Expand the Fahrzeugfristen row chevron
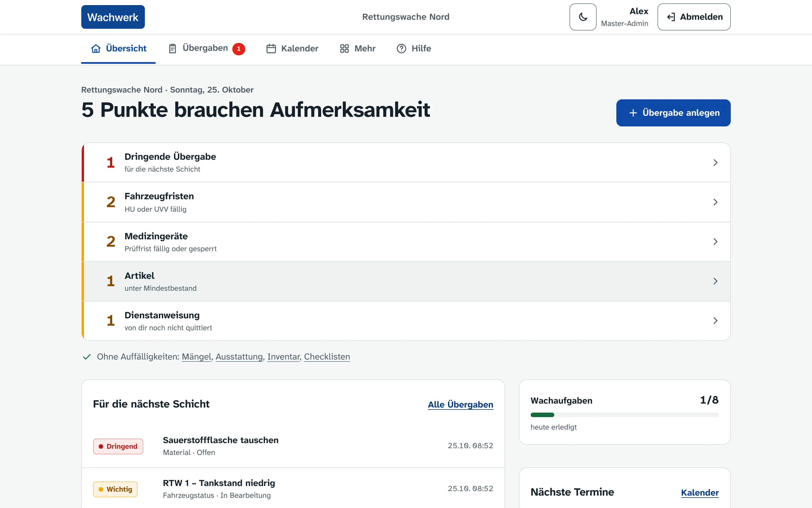 click(x=715, y=202)
